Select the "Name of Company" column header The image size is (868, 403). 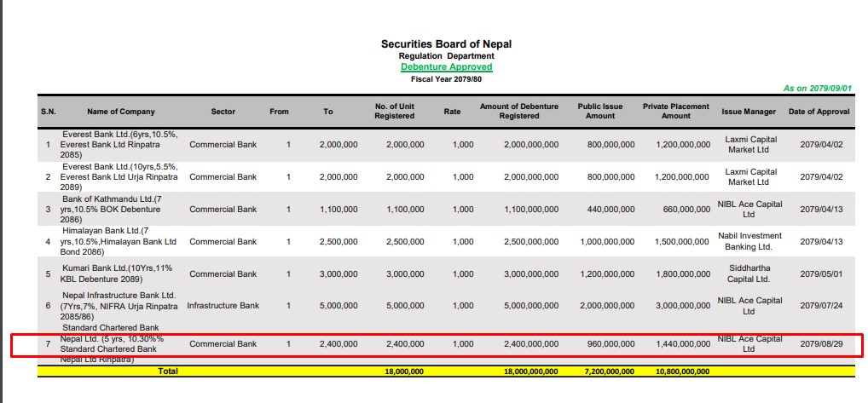(120, 112)
